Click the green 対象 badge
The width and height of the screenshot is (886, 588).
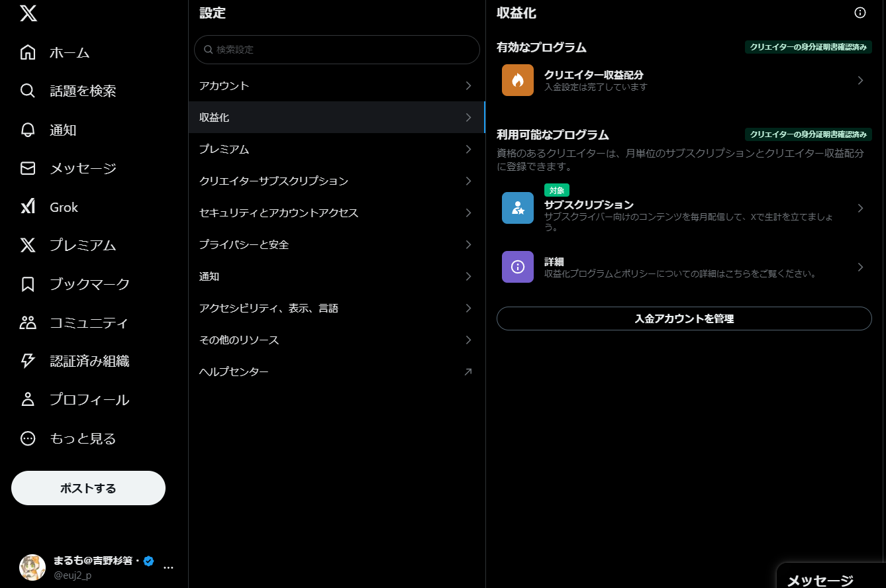pyautogui.click(x=557, y=190)
